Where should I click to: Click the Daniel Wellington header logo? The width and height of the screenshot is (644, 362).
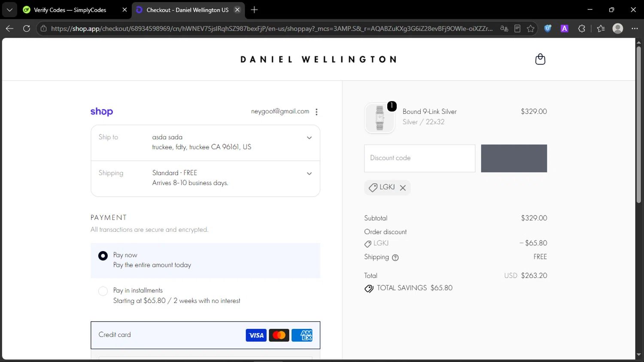coord(318,59)
